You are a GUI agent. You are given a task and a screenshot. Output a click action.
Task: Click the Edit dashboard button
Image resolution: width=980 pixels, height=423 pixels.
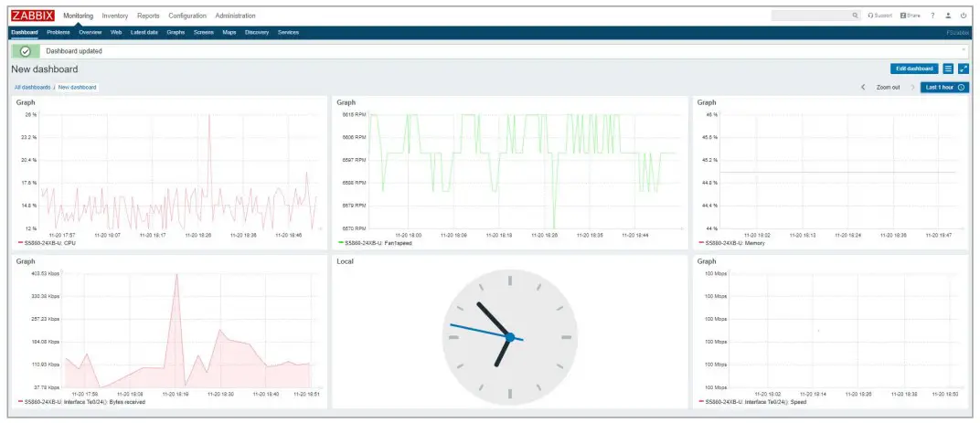click(x=914, y=69)
